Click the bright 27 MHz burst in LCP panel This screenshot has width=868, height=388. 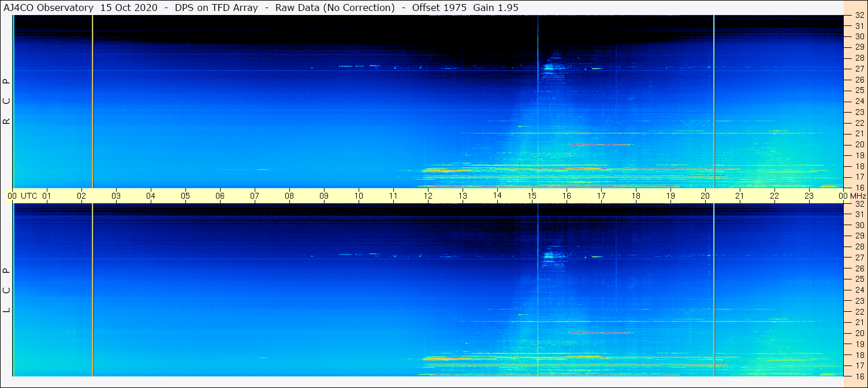coord(549,255)
